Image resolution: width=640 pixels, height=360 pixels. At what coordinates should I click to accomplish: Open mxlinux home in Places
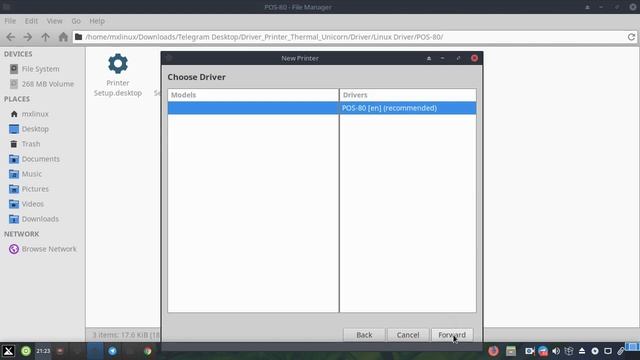point(35,114)
